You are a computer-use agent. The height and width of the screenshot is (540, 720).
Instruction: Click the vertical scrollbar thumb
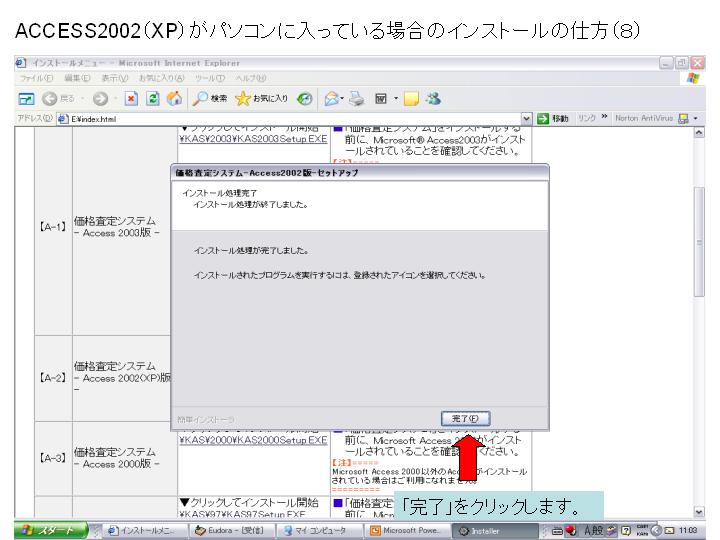pos(699,242)
